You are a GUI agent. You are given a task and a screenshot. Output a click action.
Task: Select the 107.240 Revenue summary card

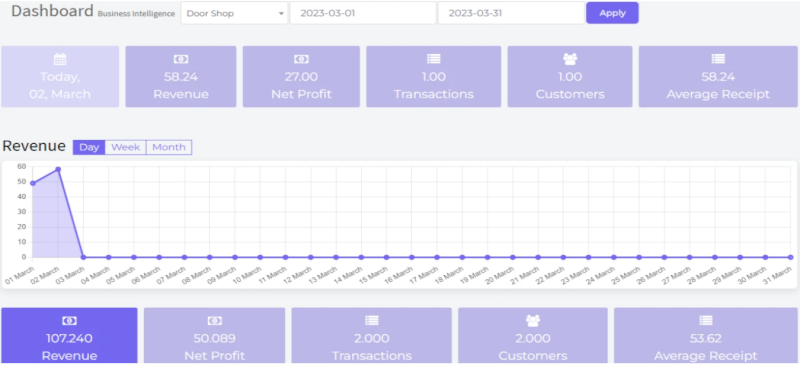click(x=69, y=335)
